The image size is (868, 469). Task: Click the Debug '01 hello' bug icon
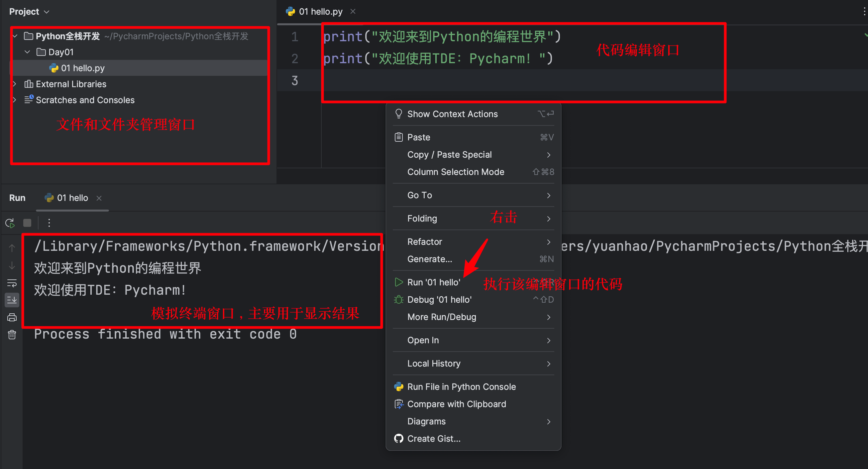pyautogui.click(x=399, y=299)
